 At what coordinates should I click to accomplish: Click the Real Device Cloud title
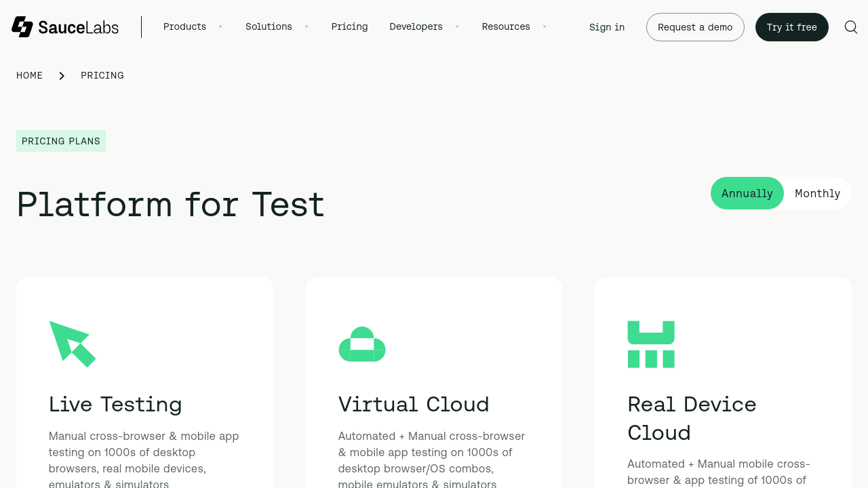tap(692, 418)
